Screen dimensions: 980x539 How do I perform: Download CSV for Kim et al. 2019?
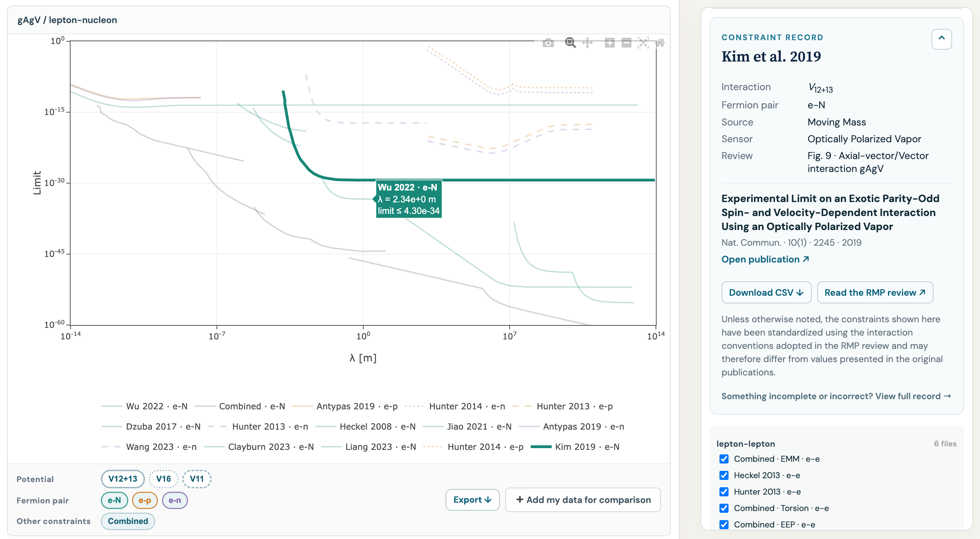766,292
